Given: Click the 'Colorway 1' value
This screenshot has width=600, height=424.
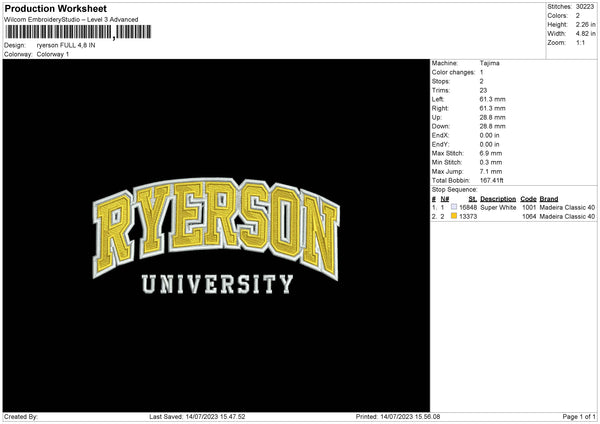Looking at the screenshot, I should 53,54.
